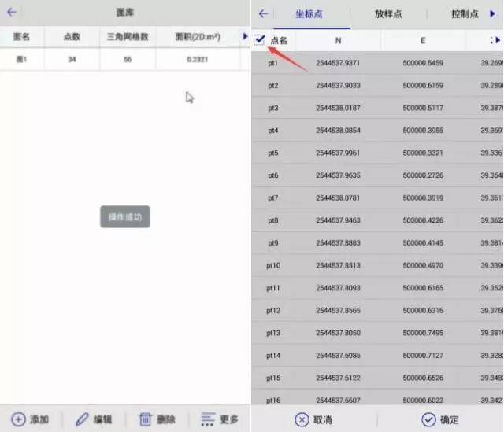Click the 取消 cancel button

click(x=313, y=419)
